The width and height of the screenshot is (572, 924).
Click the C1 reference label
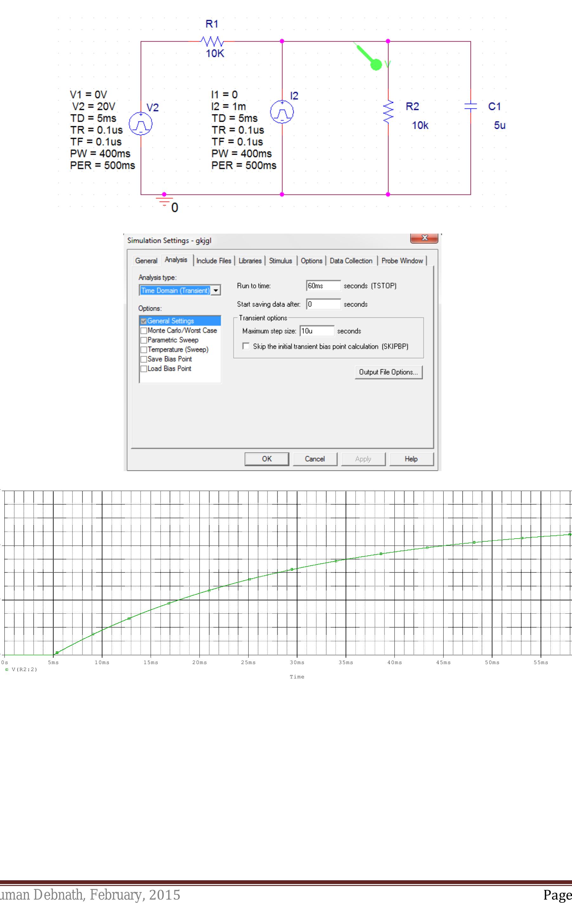pos(494,106)
